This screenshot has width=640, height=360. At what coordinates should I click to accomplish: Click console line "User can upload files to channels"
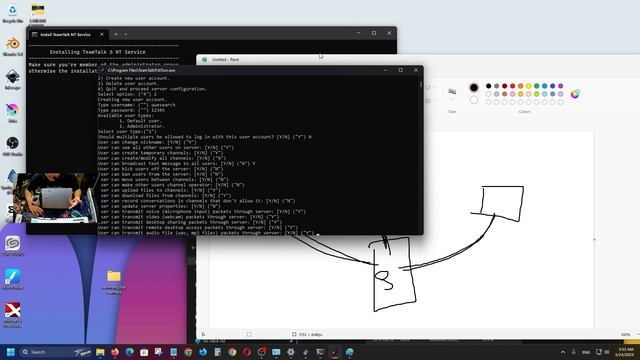[x=160, y=190]
